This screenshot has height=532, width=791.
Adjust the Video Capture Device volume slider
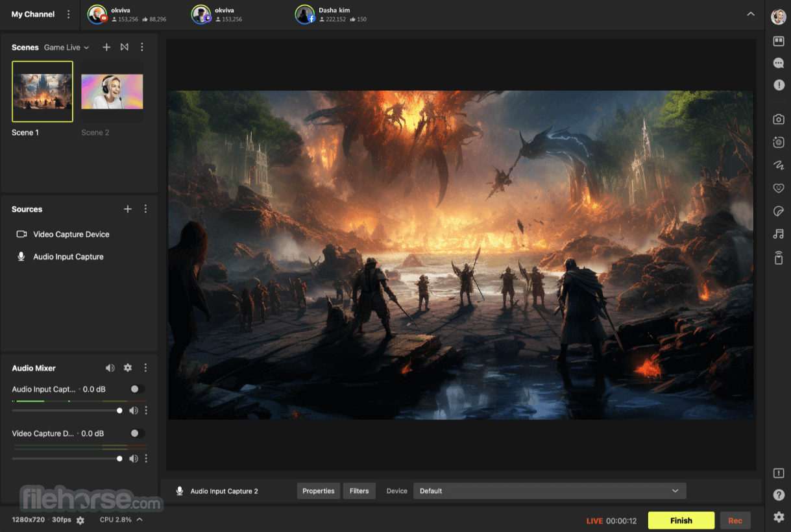click(x=66, y=459)
